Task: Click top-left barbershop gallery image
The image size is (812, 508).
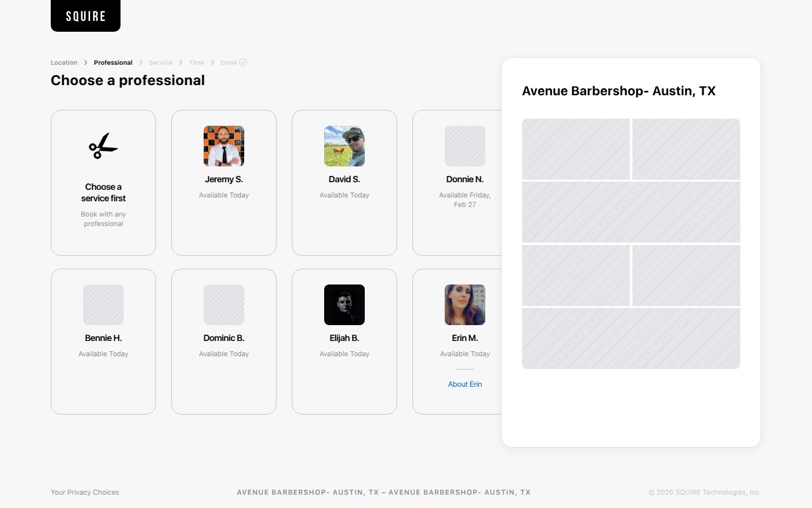Action: [x=576, y=149]
